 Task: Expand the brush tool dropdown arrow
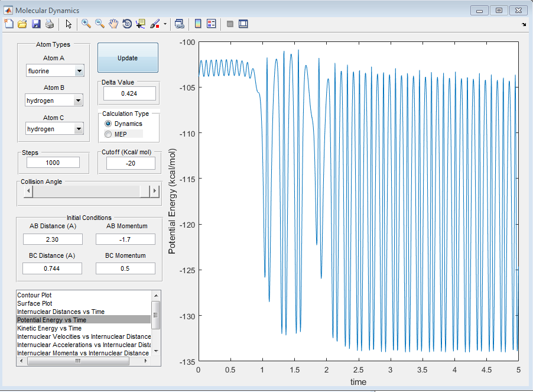(165, 24)
